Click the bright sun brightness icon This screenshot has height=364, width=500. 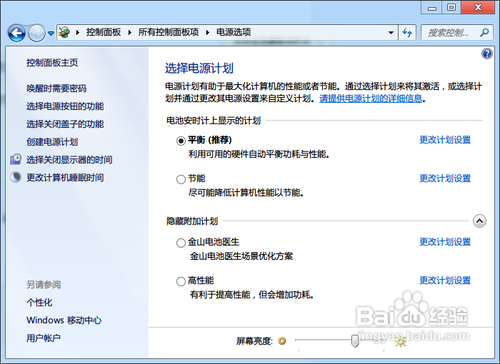click(401, 341)
